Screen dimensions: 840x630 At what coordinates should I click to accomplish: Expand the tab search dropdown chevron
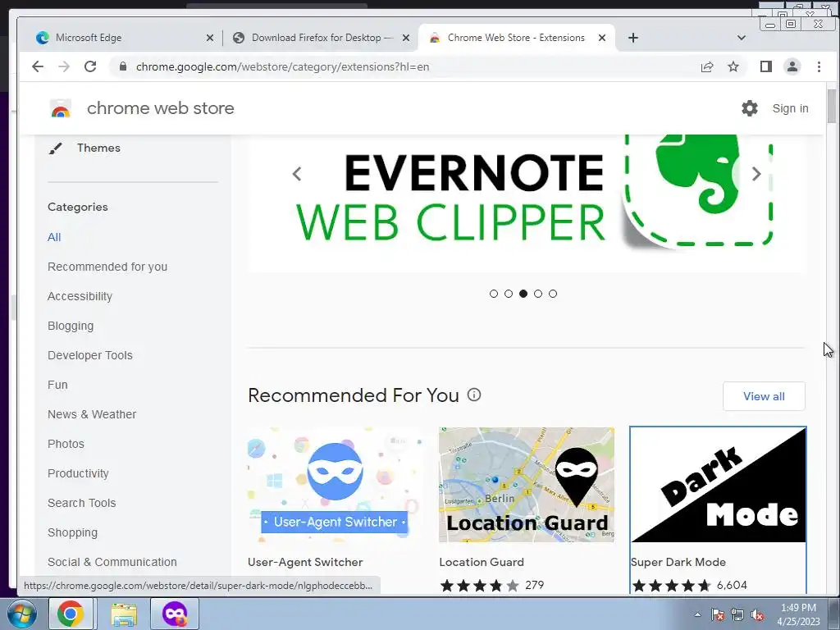point(742,38)
